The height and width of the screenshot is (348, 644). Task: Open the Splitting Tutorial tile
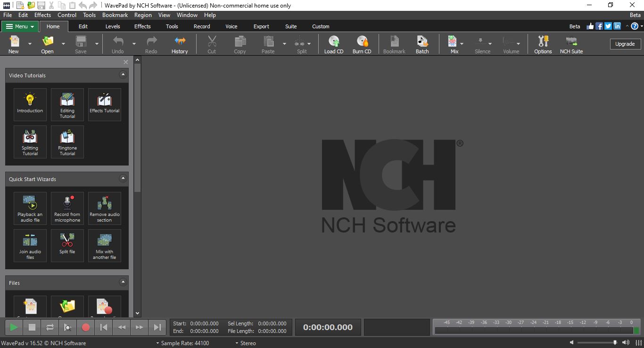[30, 142]
